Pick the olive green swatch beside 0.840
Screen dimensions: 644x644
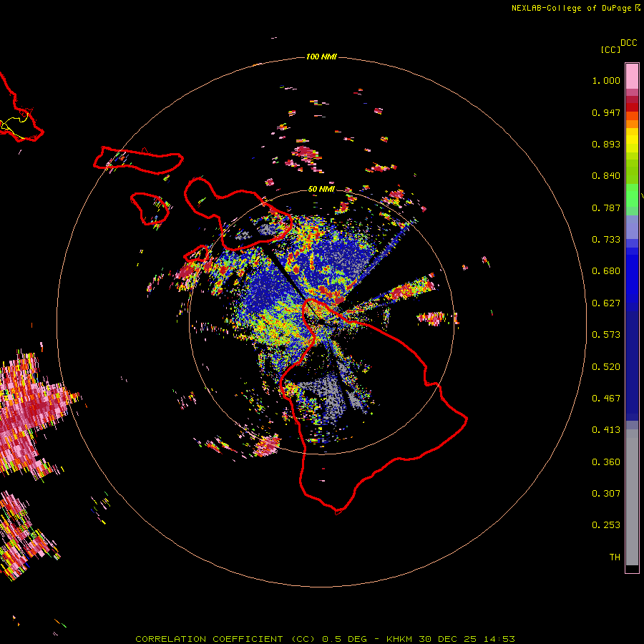coord(632,172)
